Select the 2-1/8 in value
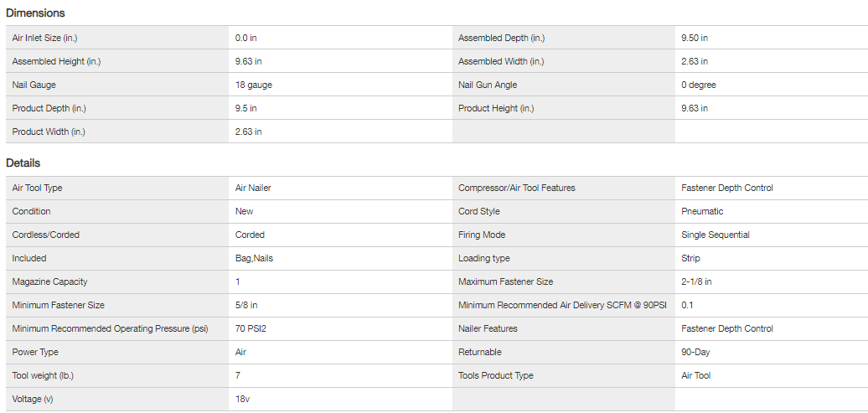Viewport: 868px width, 413px height. pyautogui.click(x=697, y=281)
